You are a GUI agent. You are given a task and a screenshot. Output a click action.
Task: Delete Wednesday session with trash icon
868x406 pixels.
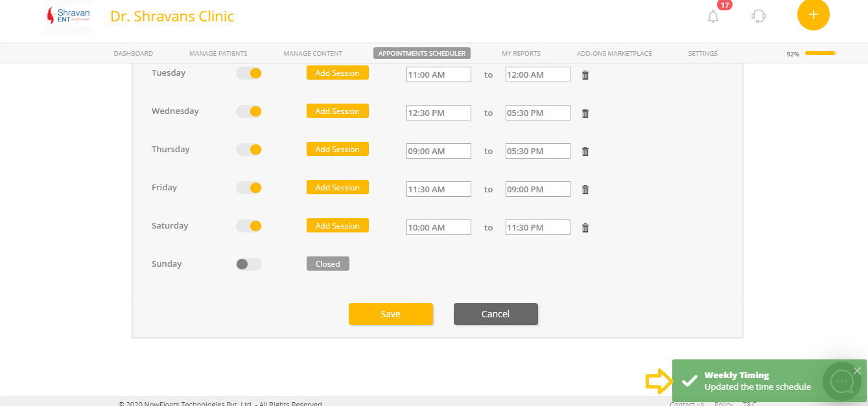pyautogui.click(x=585, y=113)
